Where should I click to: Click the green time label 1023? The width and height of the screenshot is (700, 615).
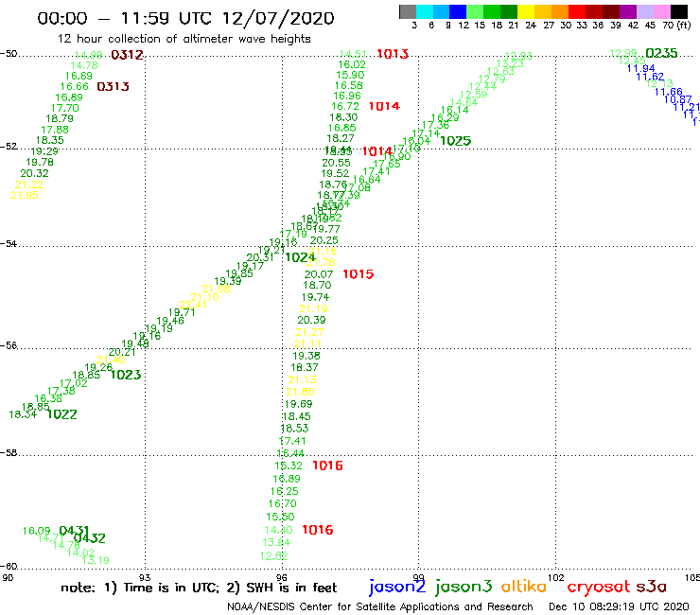(x=126, y=375)
